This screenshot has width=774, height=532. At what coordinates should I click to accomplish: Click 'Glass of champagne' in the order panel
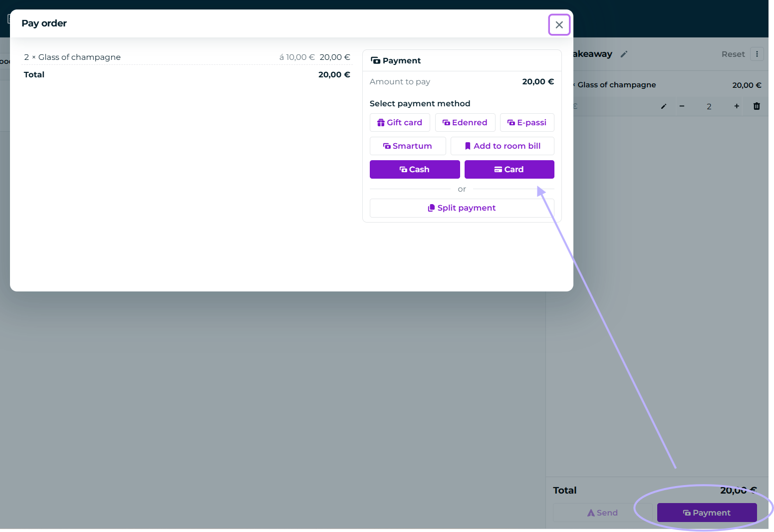[x=617, y=85]
